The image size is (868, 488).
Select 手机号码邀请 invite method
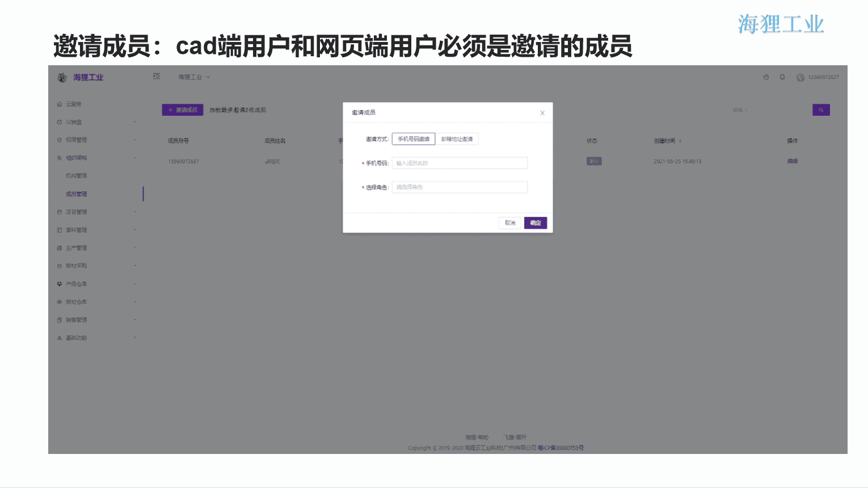(x=414, y=139)
